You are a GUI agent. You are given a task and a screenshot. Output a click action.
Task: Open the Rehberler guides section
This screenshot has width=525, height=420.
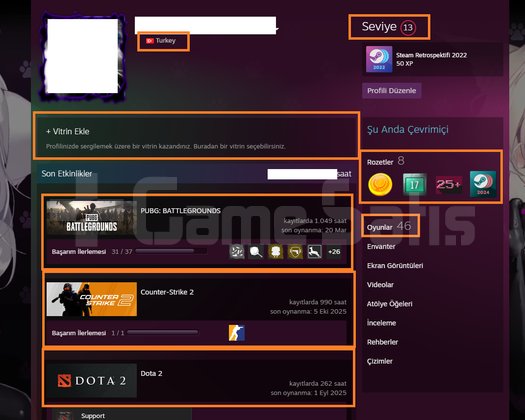click(382, 342)
